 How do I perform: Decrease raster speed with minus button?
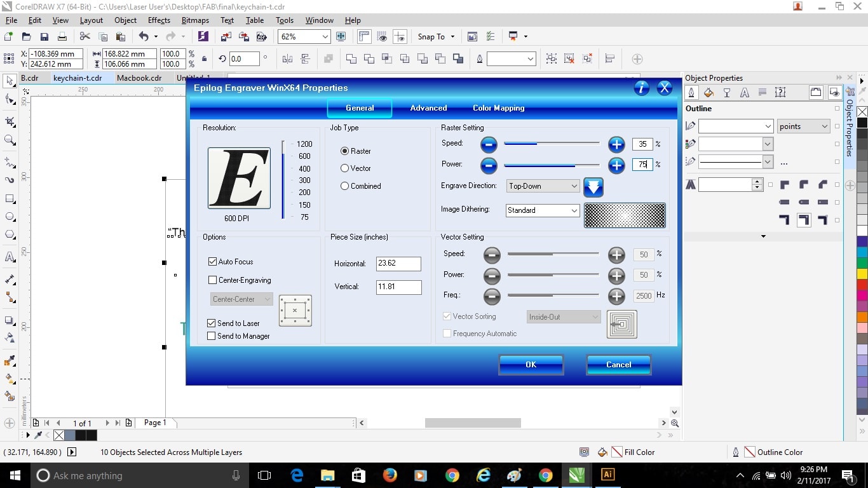[x=489, y=144]
